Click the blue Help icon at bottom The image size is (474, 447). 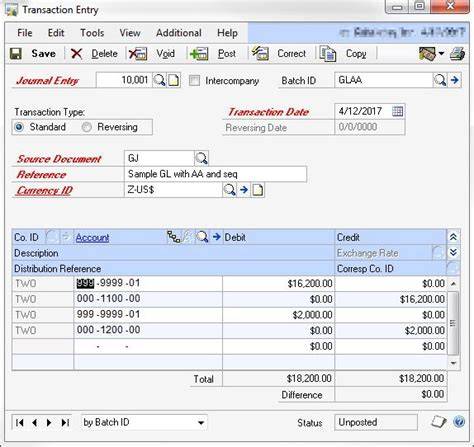[x=459, y=422]
